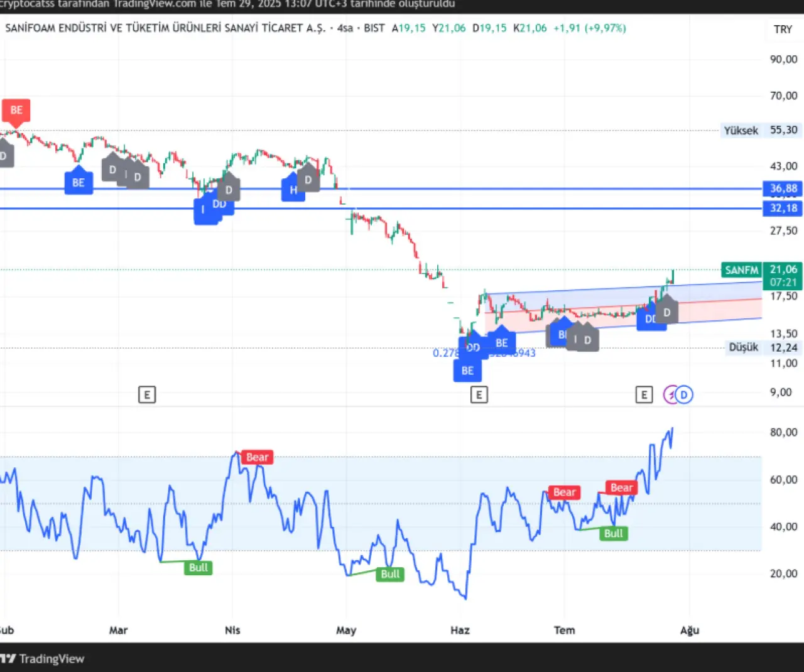The image size is (804, 672).
Task: Open the E earnings marker near Haz
Action: pyautogui.click(x=479, y=394)
